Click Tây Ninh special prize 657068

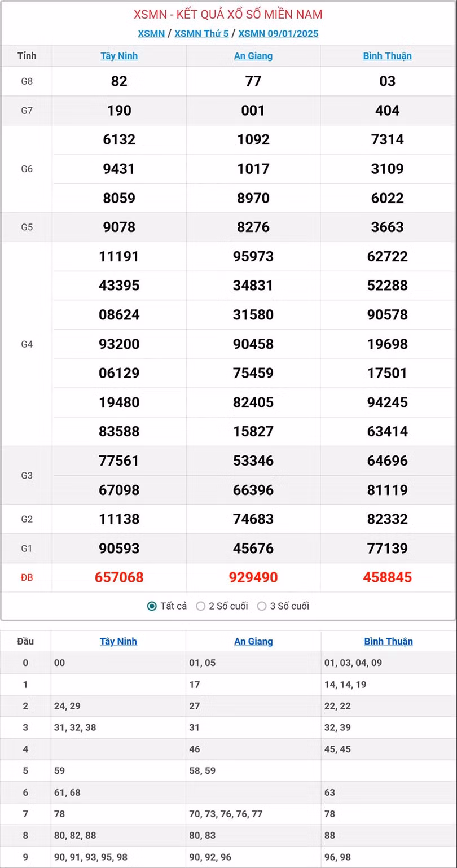click(x=119, y=577)
